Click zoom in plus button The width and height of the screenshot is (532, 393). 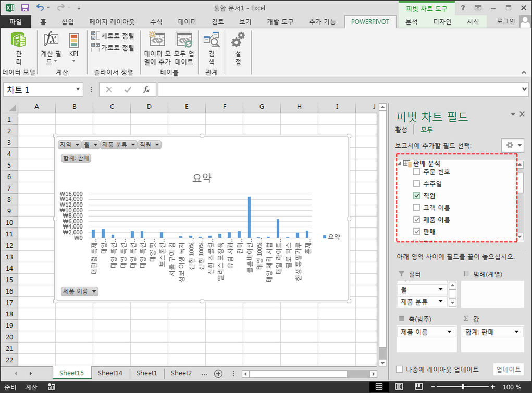pos(492,387)
